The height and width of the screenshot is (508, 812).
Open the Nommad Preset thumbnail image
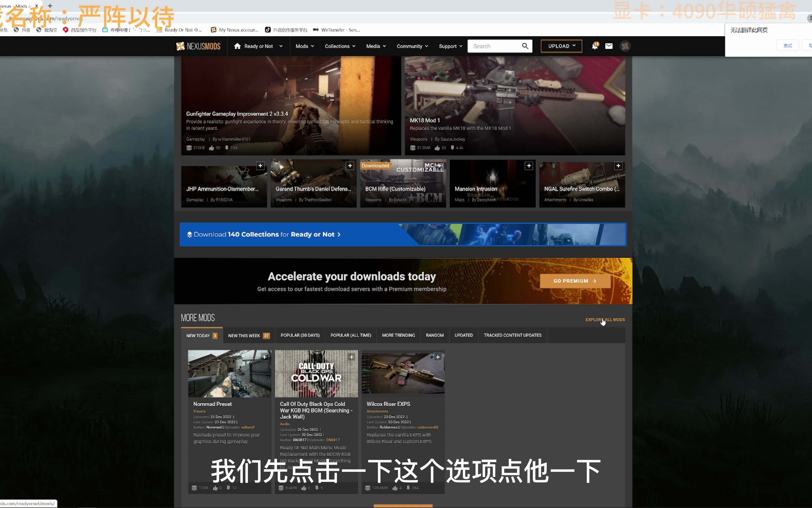230,374
